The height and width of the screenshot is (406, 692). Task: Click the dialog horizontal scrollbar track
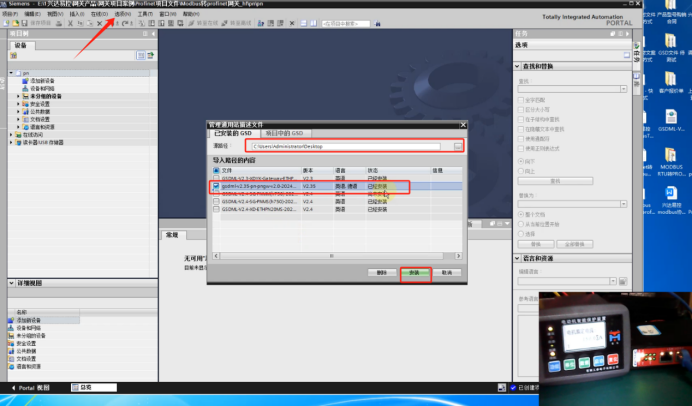click(x=338, y=256)
